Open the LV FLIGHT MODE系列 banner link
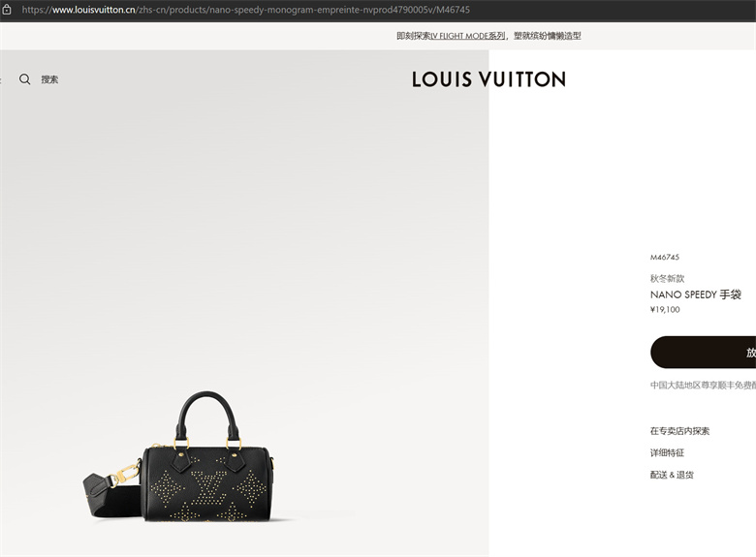This screenshot has height=557, width=756. [468, 36]
